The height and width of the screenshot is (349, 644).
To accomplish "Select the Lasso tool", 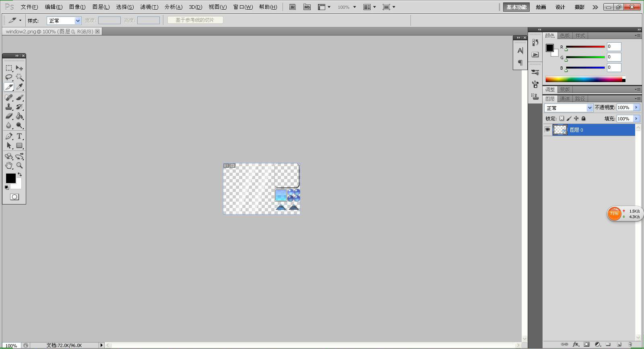I will point(9,77).
